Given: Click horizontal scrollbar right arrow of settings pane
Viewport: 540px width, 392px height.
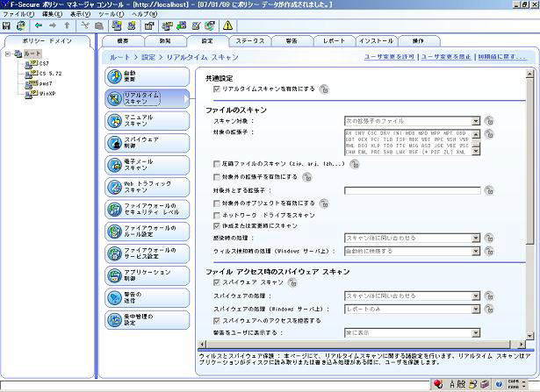Looking at the screenshot, I should [x=522, y=344].
